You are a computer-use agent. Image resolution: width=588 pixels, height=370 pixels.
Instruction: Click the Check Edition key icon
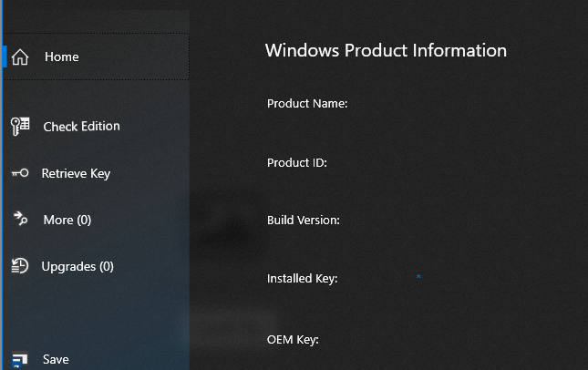pos(20,126)
